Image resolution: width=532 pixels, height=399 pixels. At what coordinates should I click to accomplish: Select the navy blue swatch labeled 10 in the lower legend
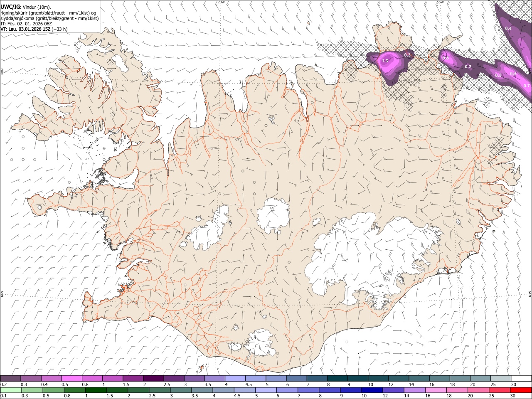tap(372, 390)
